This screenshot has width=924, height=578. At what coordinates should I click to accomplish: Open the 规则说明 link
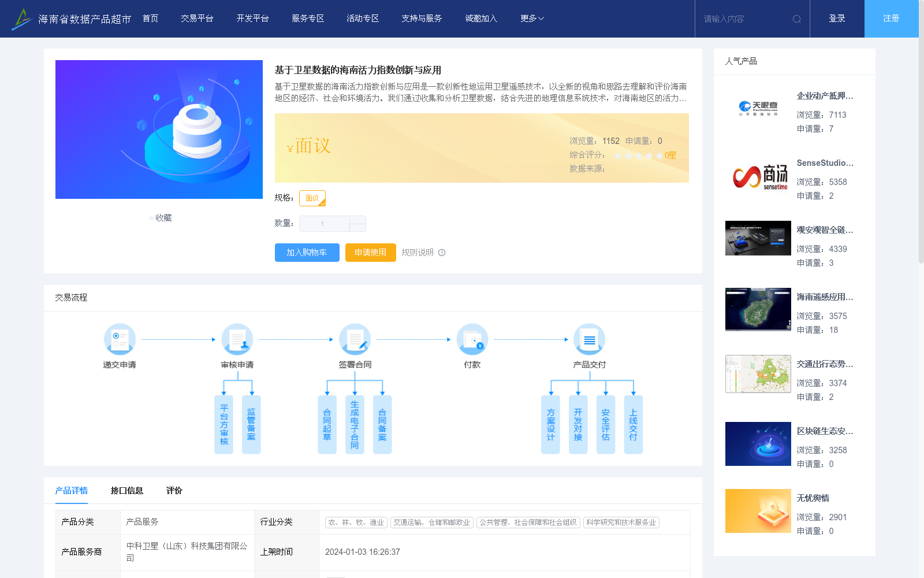click(x=418, y=253)
